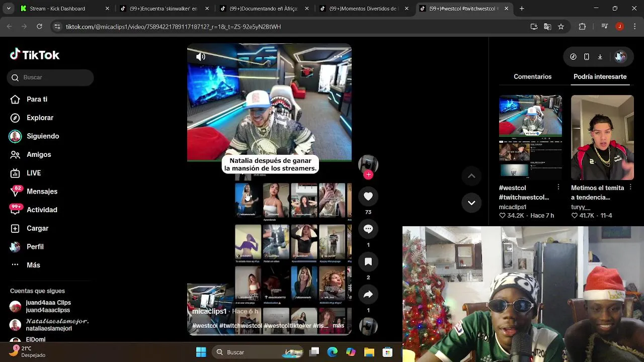Viewport: 644px width, 362px height.
Task: Switch to the Encuentra 'skinwalker' tab
Action: pos(165,9)
